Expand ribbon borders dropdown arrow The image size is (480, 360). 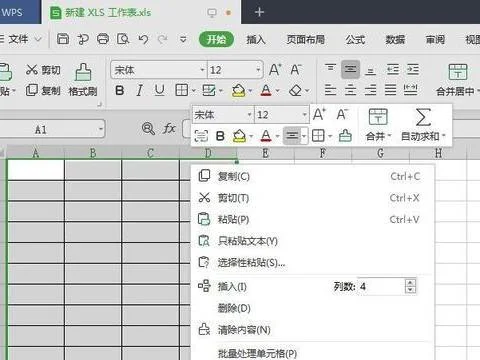pos(193,91)
